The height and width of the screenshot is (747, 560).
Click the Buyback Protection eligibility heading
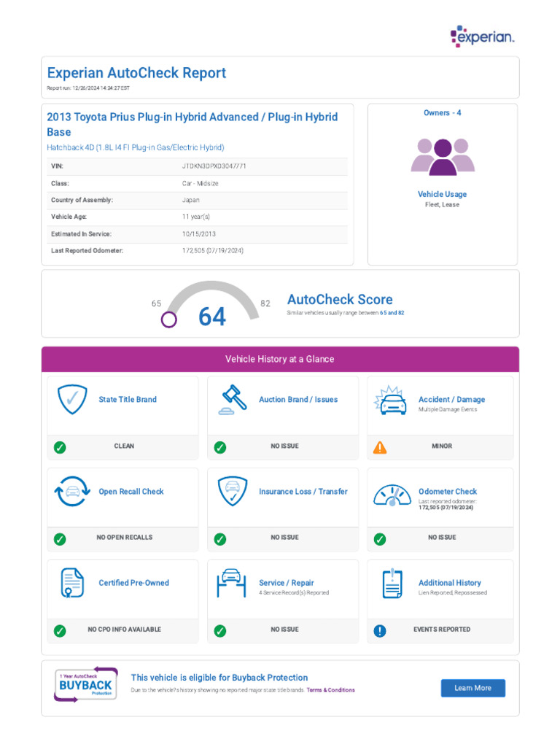tap(219, 678)
